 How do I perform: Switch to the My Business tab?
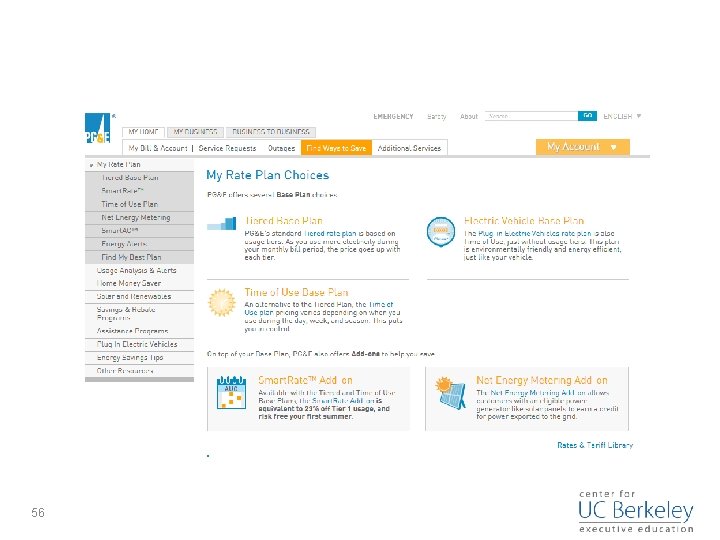pyautogui.click(x=196, y=132)
